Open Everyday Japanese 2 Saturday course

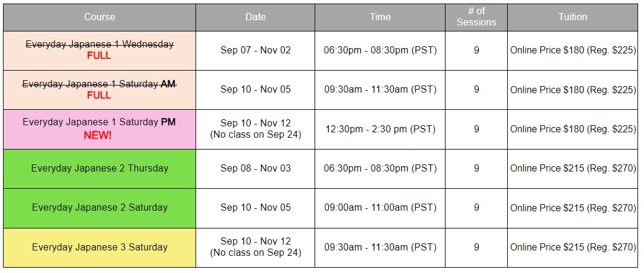pos(100,207)
